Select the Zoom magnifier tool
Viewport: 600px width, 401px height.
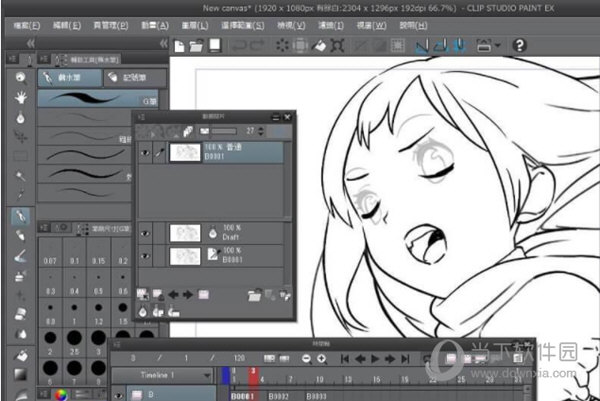pyautogui.click(x=21, y=78)
